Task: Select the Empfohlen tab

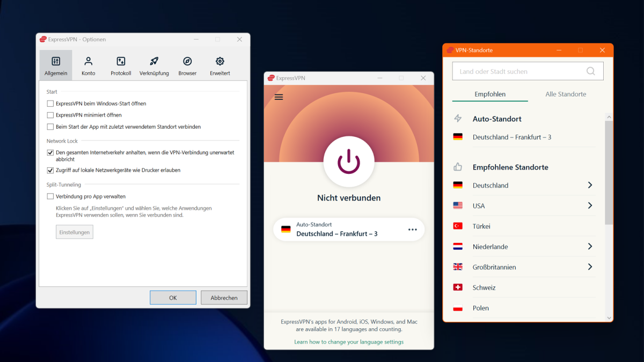Action: pyautogui.click(x=490, y=94)
